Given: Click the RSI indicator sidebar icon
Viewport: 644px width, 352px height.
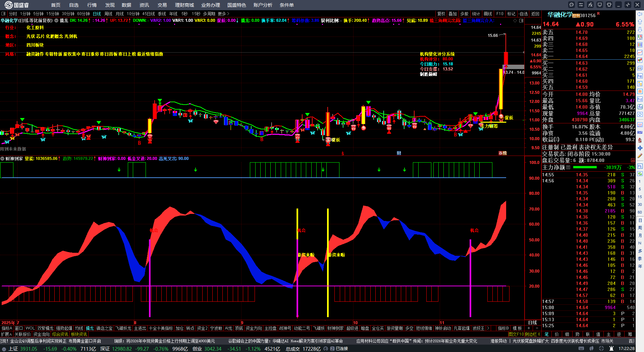Looking at the screenshot, I should point(640,132).
